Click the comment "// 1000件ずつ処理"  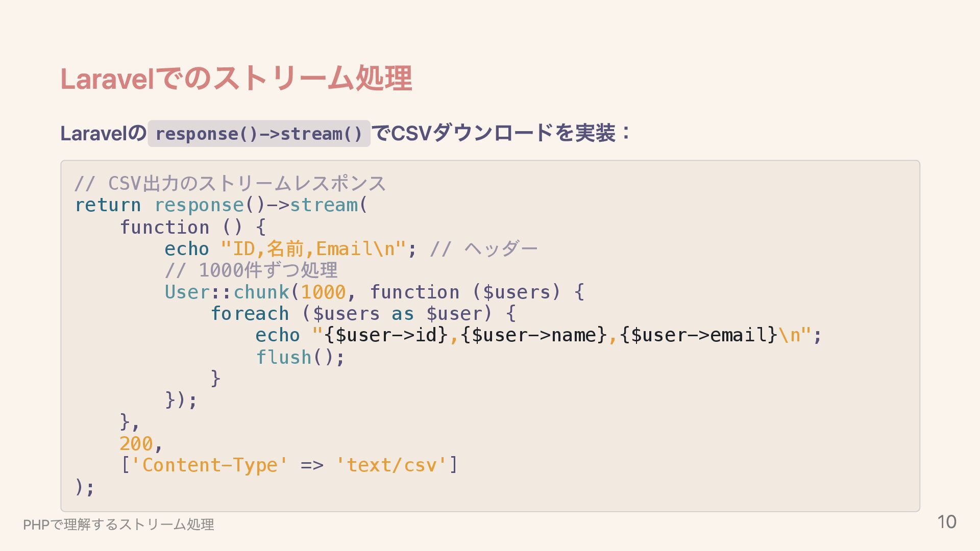[x=251, y=270]
